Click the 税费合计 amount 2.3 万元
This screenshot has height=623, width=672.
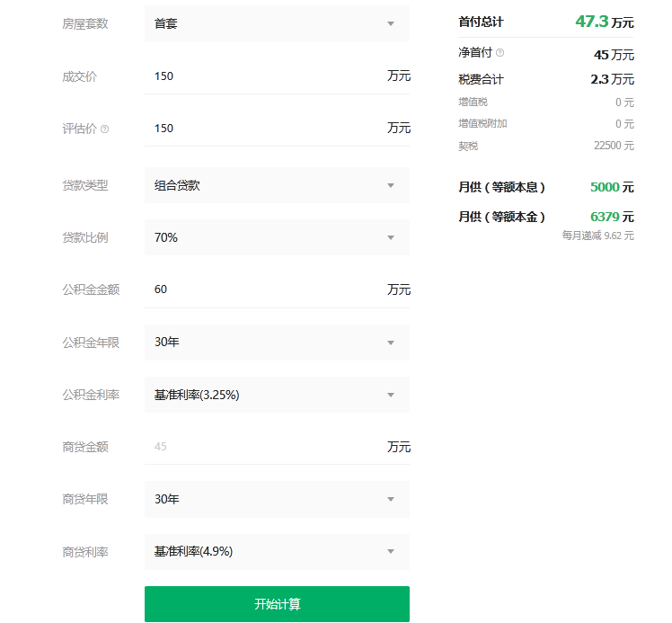click(x=612, y=79)
